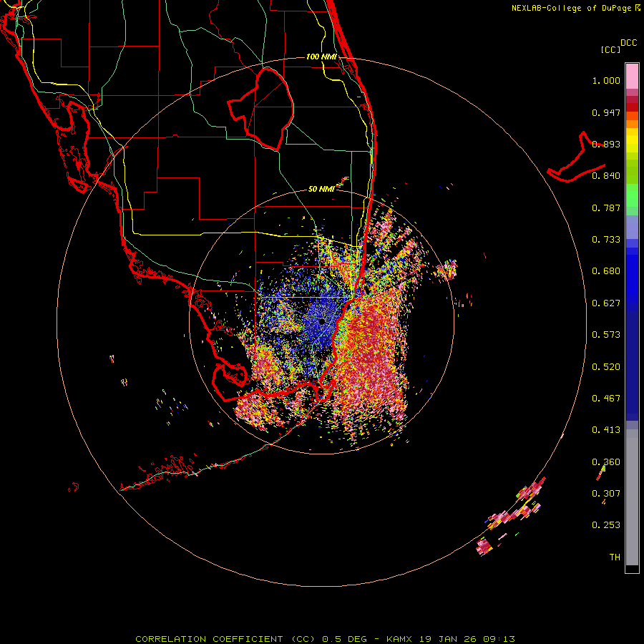
Task: Select the 0.787 scale value
Action: tap(606, 208)
